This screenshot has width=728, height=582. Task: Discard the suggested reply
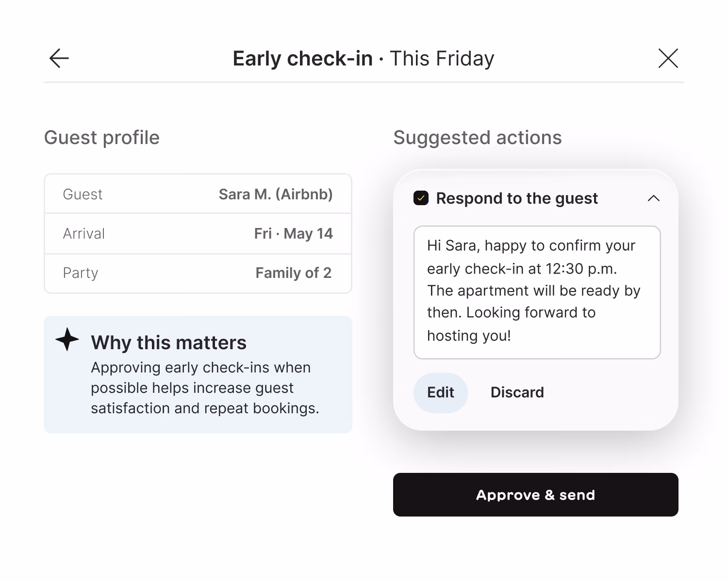coord(517,392)
